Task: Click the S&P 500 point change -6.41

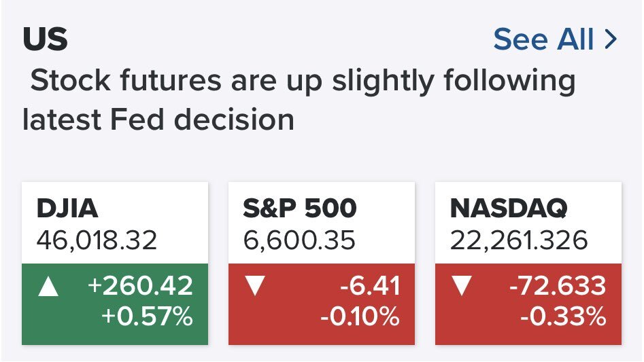Action: click(371, 286)
